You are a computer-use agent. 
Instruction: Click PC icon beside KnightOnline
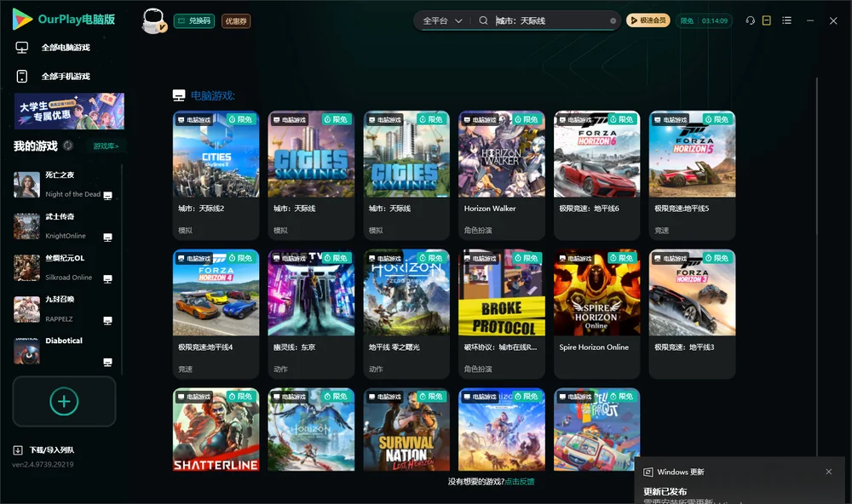107,238
